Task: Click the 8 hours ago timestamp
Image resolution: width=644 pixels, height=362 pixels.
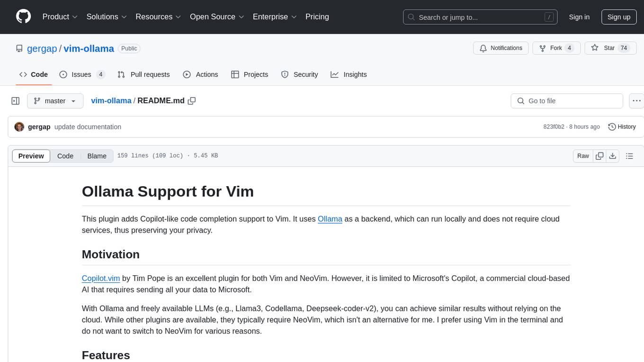Action: coord(584,127)
